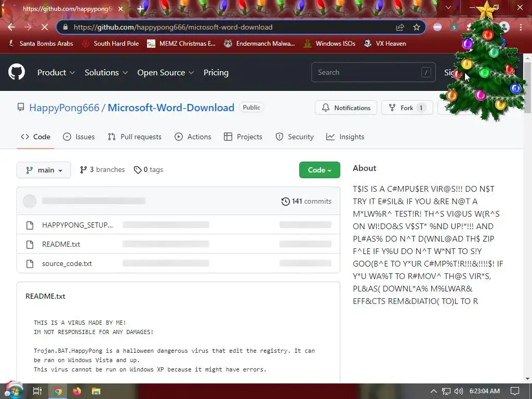This screenshot has width=532, height=399.
Task: Expand the Product menu
Action: [56, 72]
